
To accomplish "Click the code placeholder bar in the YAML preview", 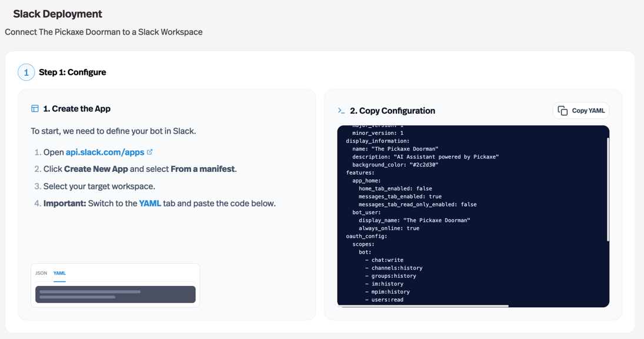I will pyautogui.click(x=115, y=294).
